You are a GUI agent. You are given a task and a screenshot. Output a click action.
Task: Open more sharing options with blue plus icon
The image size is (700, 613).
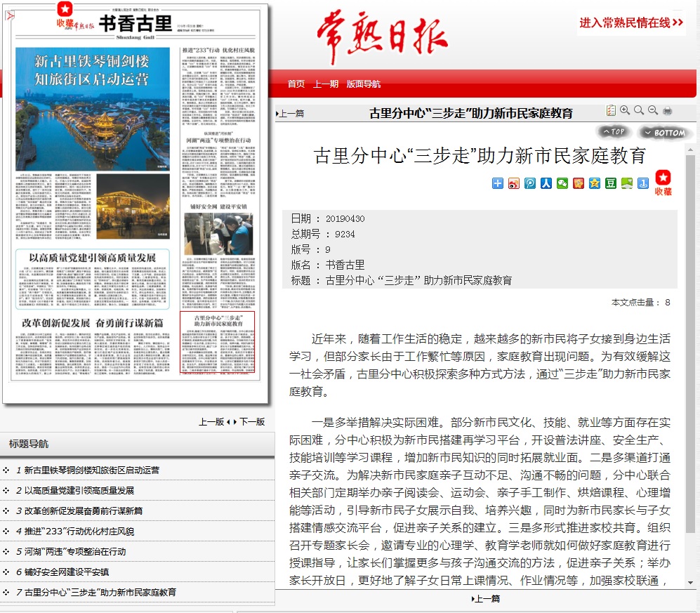(498, 183)
